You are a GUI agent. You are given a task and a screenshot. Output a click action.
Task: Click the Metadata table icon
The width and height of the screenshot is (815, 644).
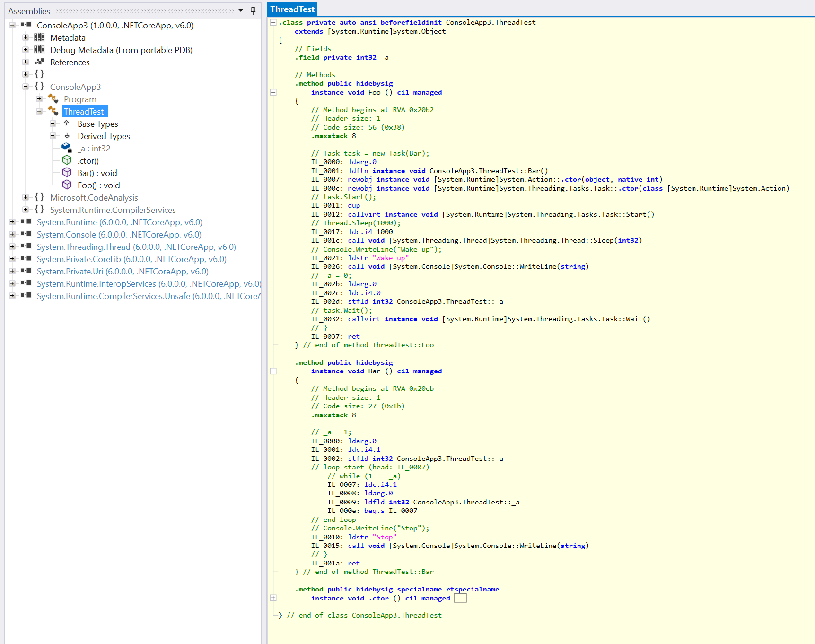(39, 37)
